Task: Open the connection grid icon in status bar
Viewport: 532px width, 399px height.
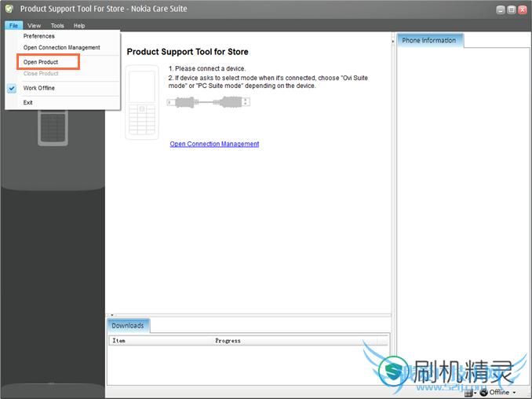Action: pos(469,393)
